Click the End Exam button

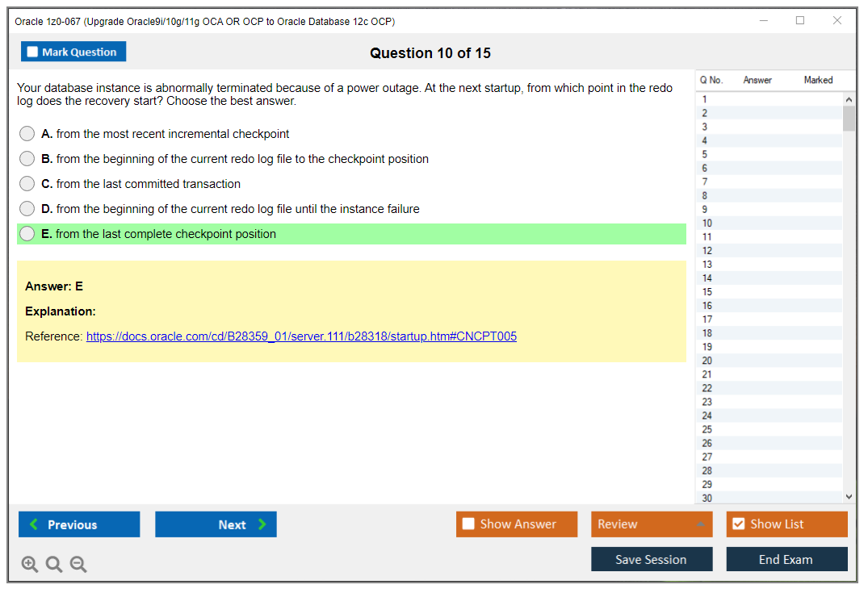[786, 558]
